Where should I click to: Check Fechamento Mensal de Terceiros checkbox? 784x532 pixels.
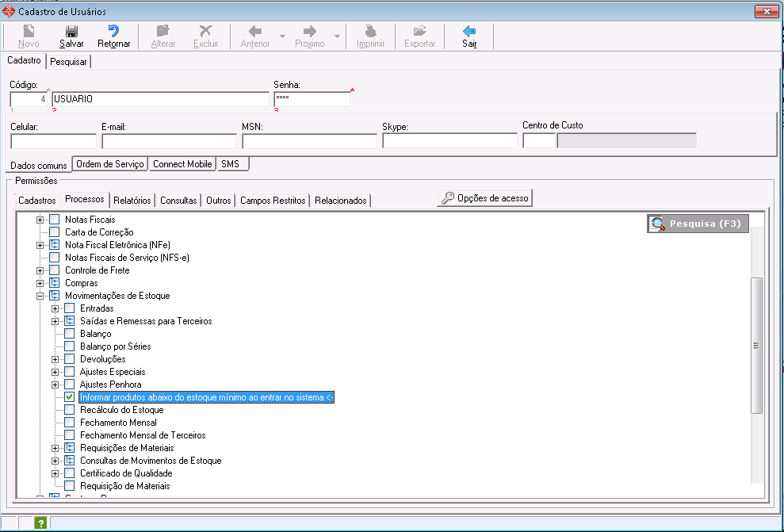click(x=70, y=435)
